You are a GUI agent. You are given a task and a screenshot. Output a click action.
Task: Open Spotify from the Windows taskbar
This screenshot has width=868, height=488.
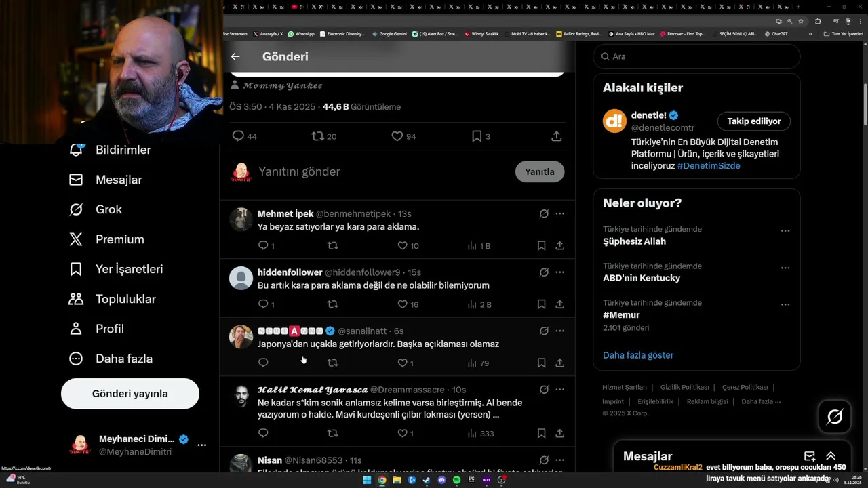coord(456,480)
